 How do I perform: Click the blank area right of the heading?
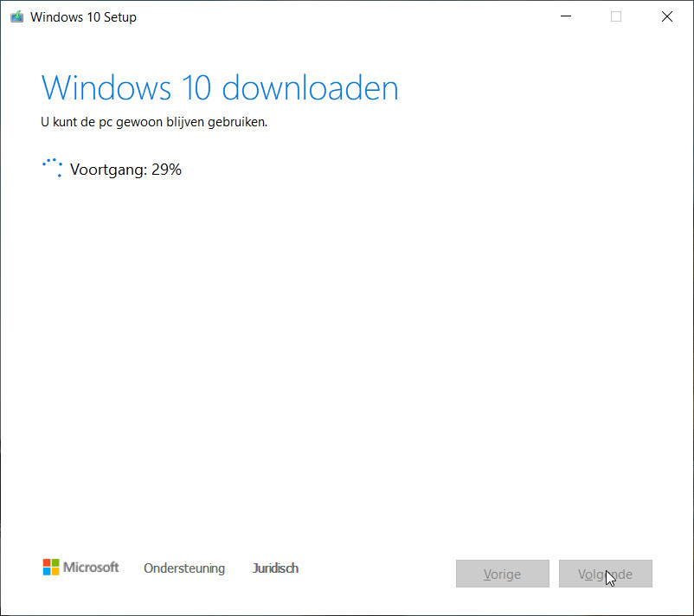coord(537,88)
